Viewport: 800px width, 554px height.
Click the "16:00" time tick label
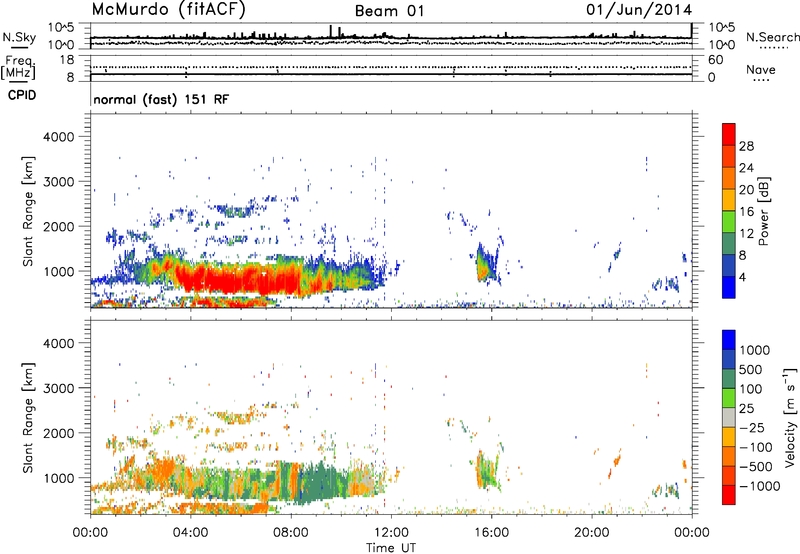coord(491,533)
